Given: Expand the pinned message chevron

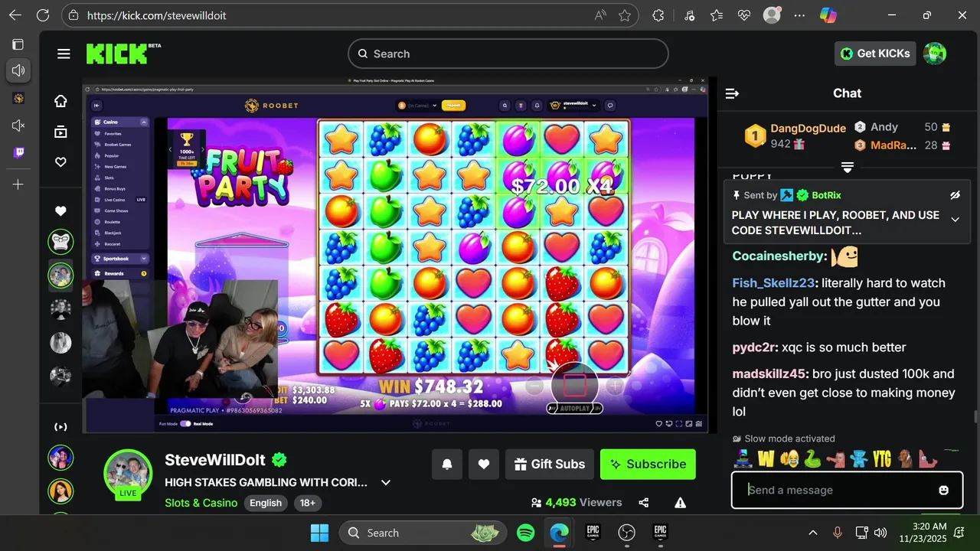Looking at the screenshot, I should 955,220.
